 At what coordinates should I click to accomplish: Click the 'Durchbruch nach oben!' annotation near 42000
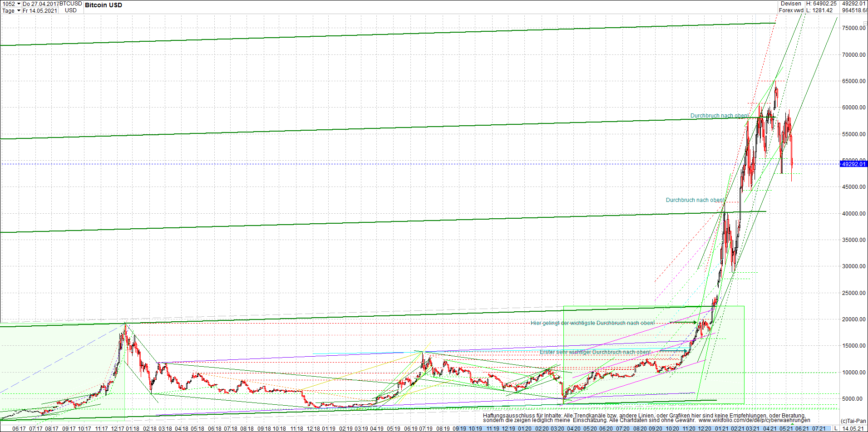click(x=695, y=200)
